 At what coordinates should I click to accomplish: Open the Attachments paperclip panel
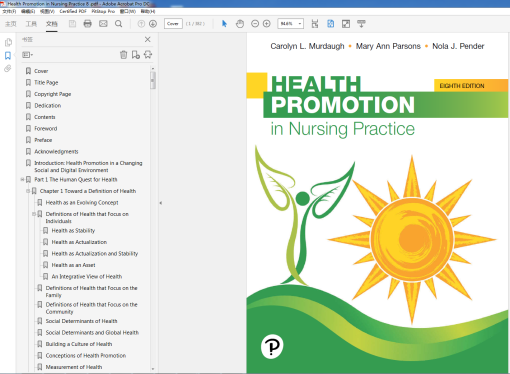pos(8,69)
